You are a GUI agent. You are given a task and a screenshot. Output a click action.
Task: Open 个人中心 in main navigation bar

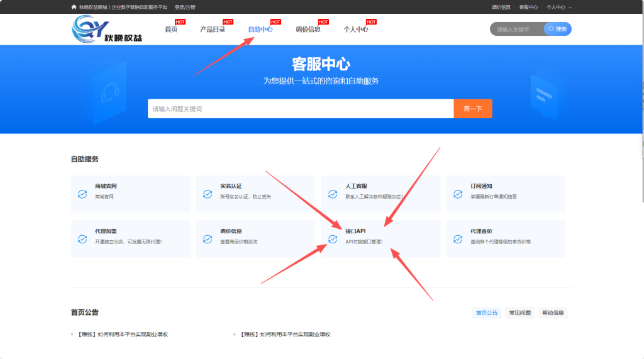click(x=355, y=29)
